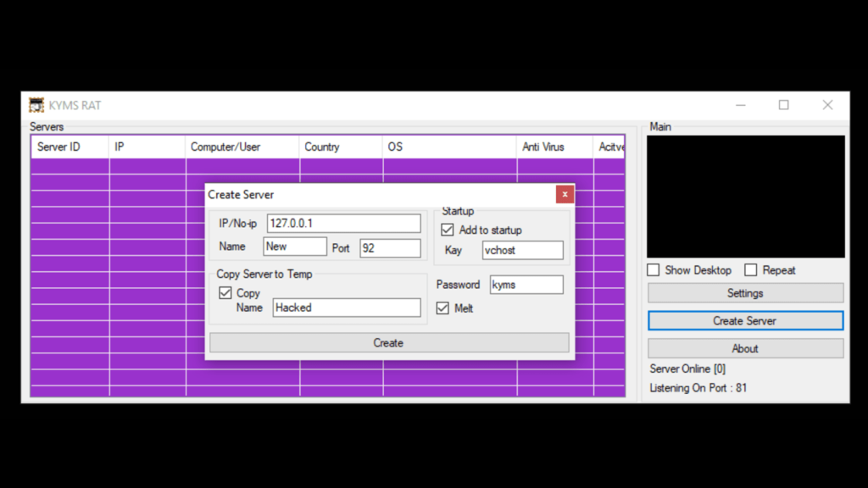868x488 pixels.
Task: Click the KYMS RAT title bar icon
Action: click(x=36, y=105)
